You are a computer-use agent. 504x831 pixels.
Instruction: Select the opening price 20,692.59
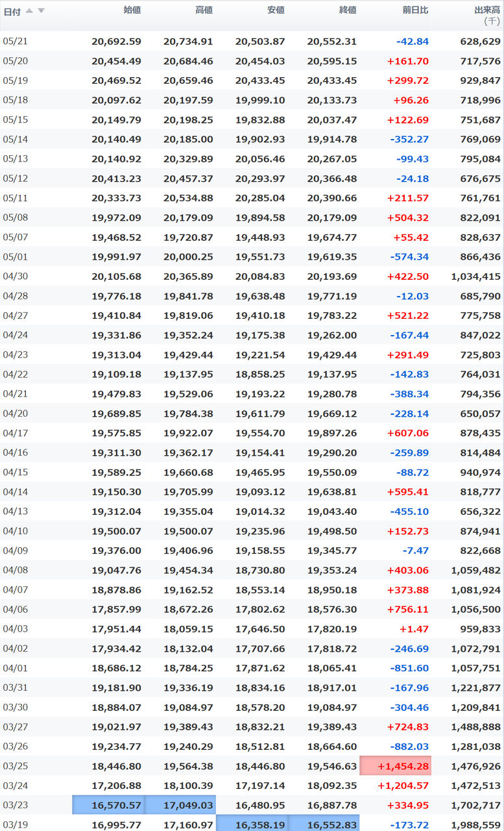116,42
